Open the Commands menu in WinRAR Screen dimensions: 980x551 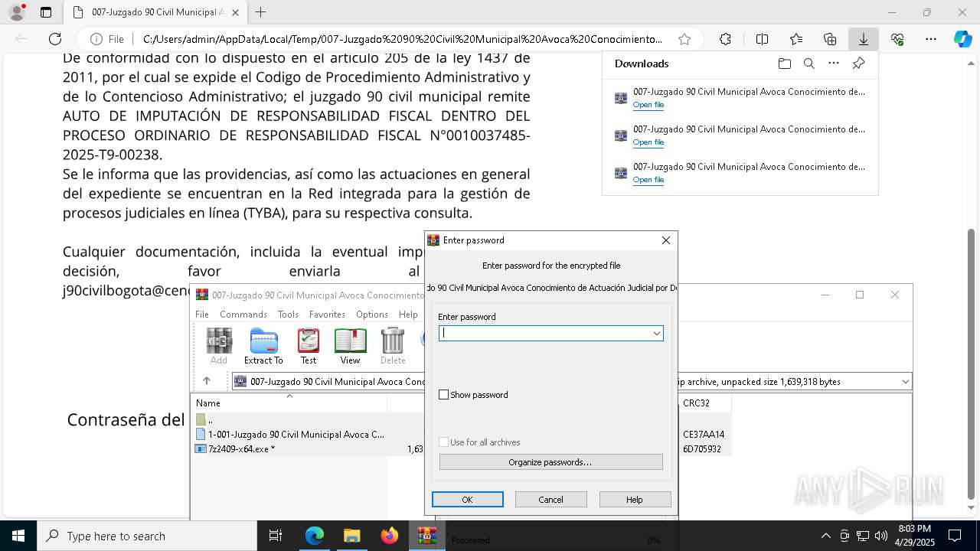[x=243, y=315]
